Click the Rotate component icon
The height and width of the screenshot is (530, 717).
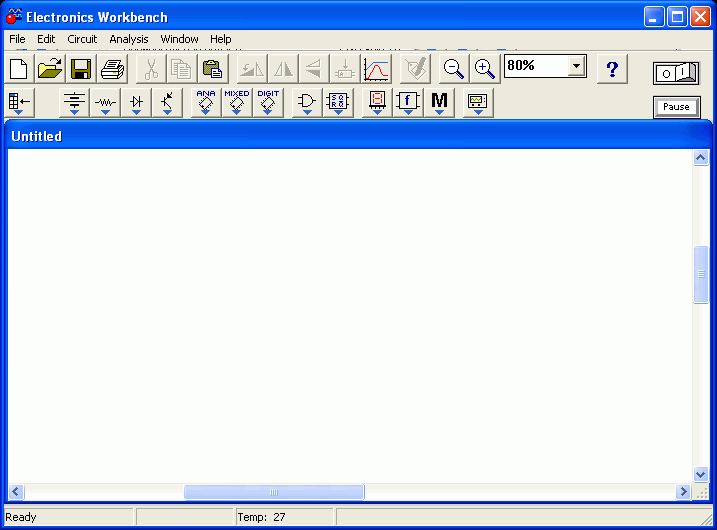point(252,69)
